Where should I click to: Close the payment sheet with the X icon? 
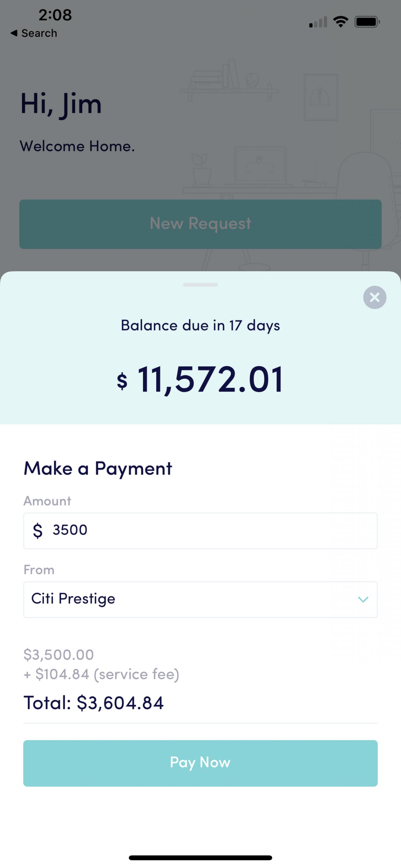point(374,297)
